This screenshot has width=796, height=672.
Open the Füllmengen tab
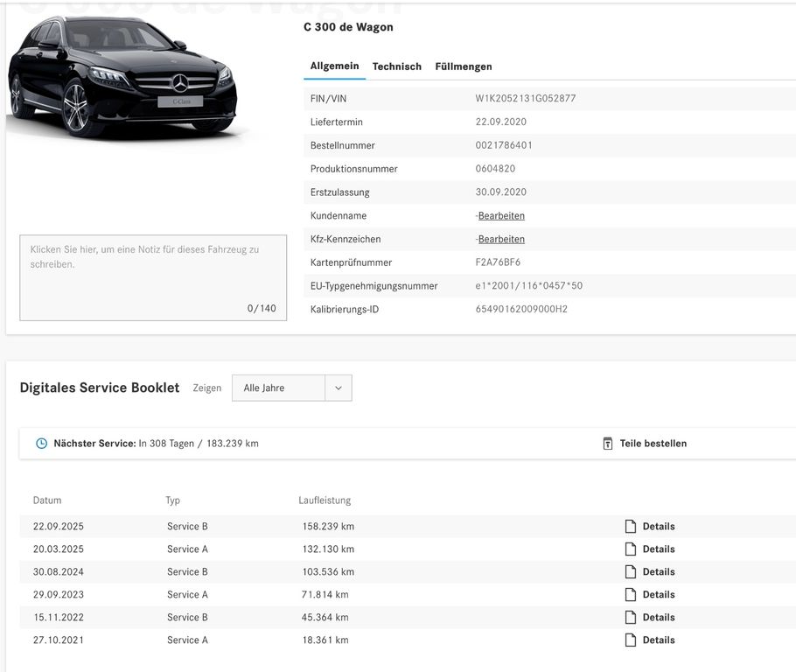point(463,66)
